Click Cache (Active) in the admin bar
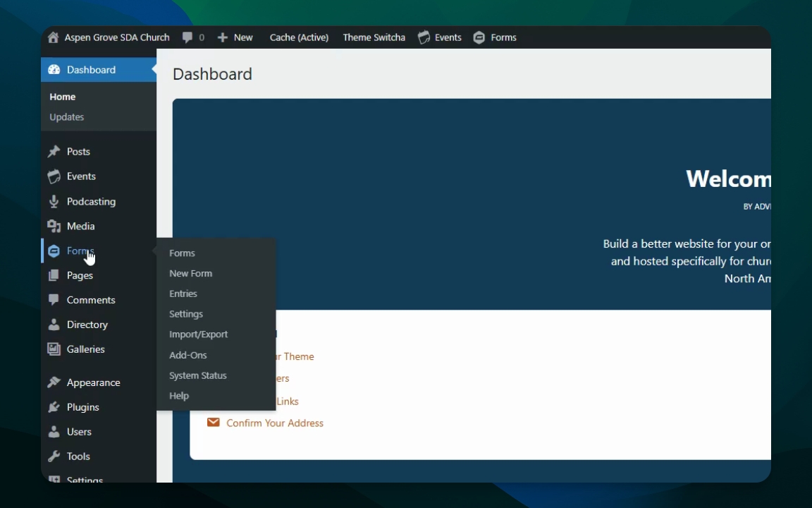This screenshot has height=508, width=812. point(299,37)
